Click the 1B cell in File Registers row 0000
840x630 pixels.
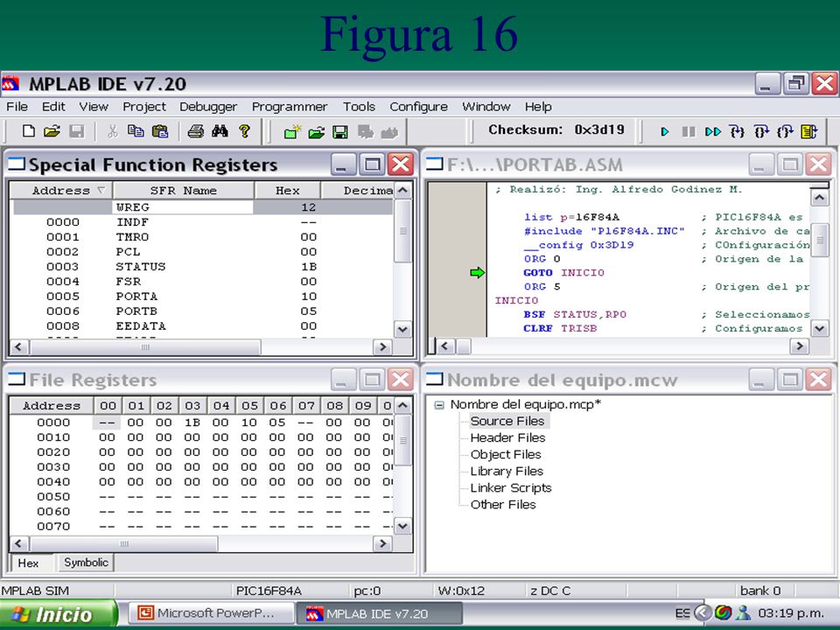click(192, 422)
